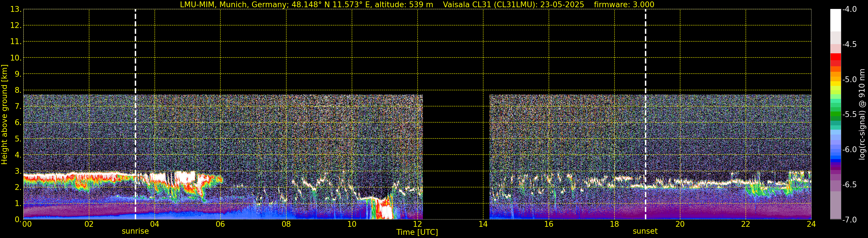Click the time axis tick label 16
The image size is (868, 238).
pyautogui.click(x=549, y=224)
